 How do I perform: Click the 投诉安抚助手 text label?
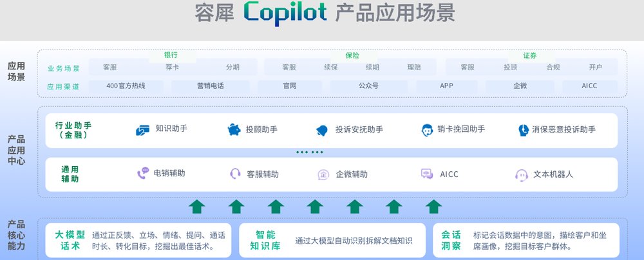[359, 130]
